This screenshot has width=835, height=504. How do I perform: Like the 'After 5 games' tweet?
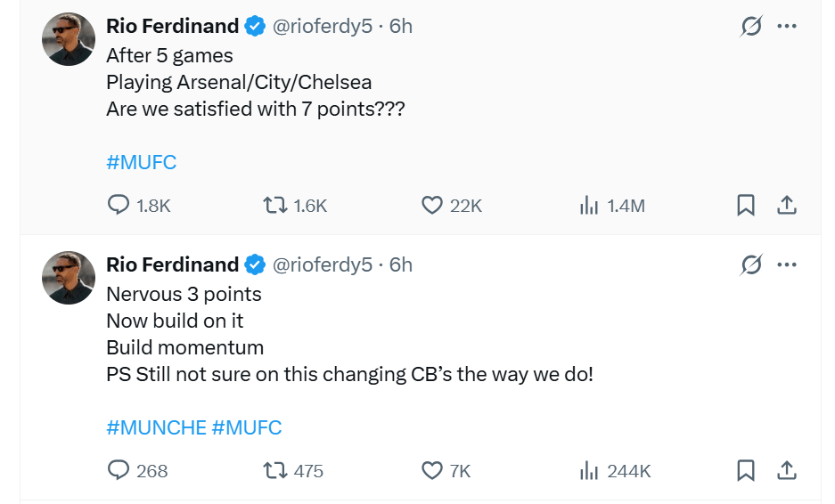pyautogui.click(x=432, y=206)
